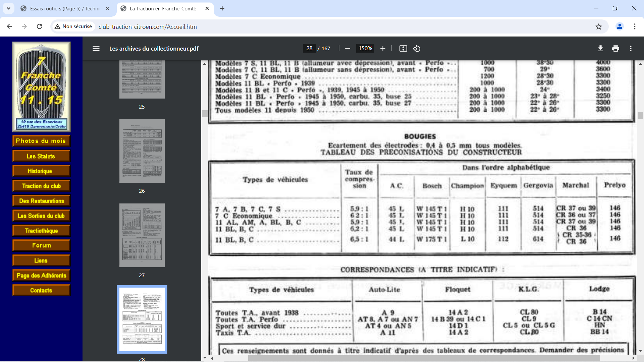The height and width of the screenshot is (362, 644).
Task: Click the document scroll up arrow
Action: pyautogui.click(x=640, y=63)
